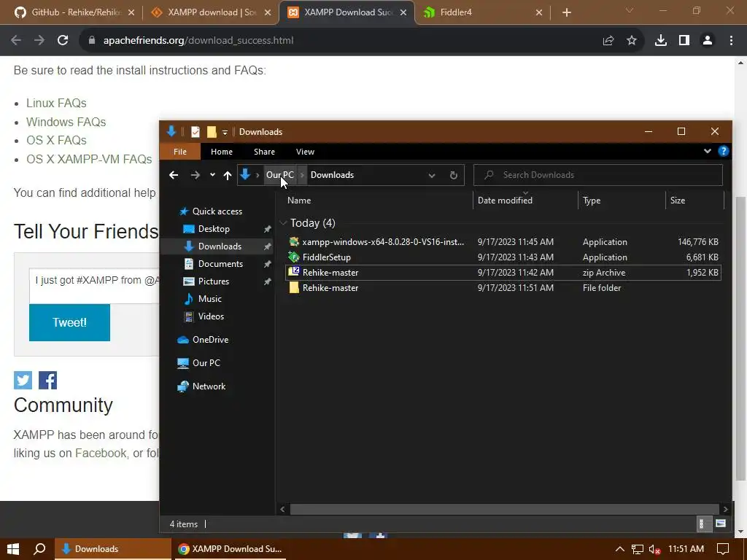Open the Facebook icon on XAMPP page
The image size is (747, 560).
click(x=47, y=380)
